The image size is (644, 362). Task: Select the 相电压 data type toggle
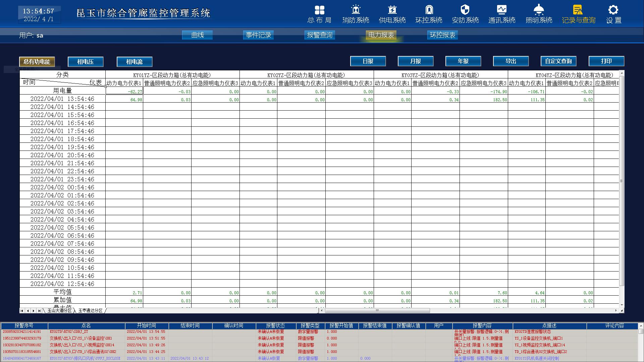click(86, 62)
